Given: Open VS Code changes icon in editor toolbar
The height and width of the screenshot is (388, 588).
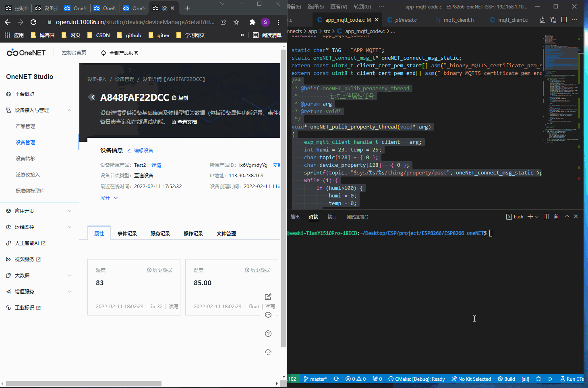Looking at the screenshot, I should (542, 20).
